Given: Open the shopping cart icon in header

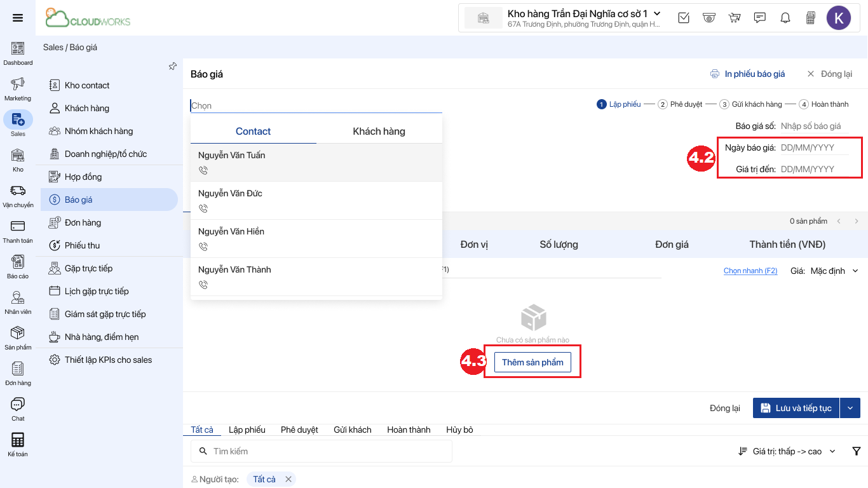Looking at the screenshot, I should [x=735, y=18].
